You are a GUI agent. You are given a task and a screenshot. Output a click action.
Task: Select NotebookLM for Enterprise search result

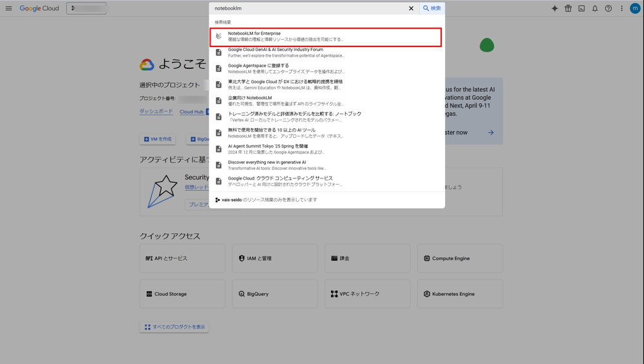click(326, 37)
